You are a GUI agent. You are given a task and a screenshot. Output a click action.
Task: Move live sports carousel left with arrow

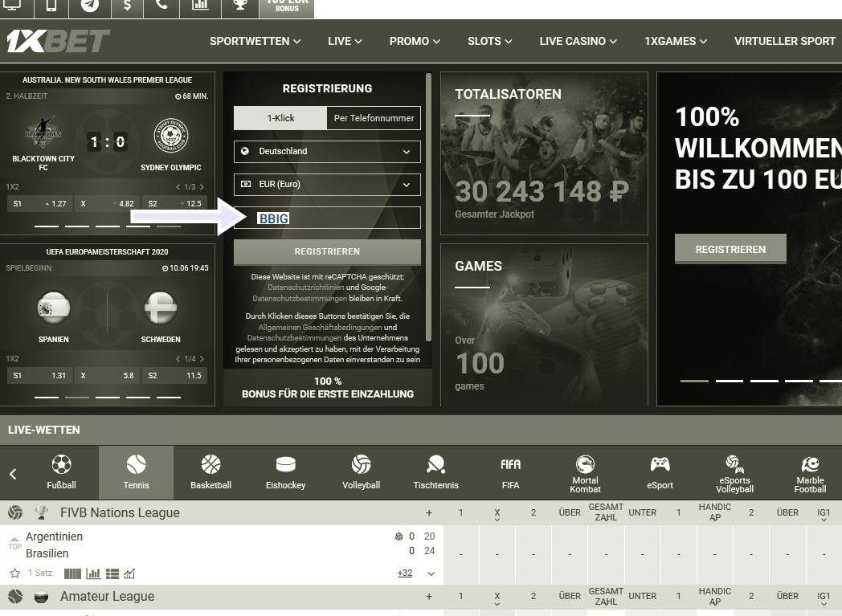point(13,474)
